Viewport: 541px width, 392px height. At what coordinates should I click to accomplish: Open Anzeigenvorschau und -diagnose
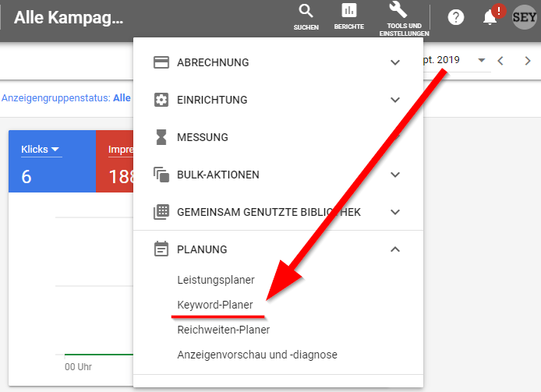point(257,355)
